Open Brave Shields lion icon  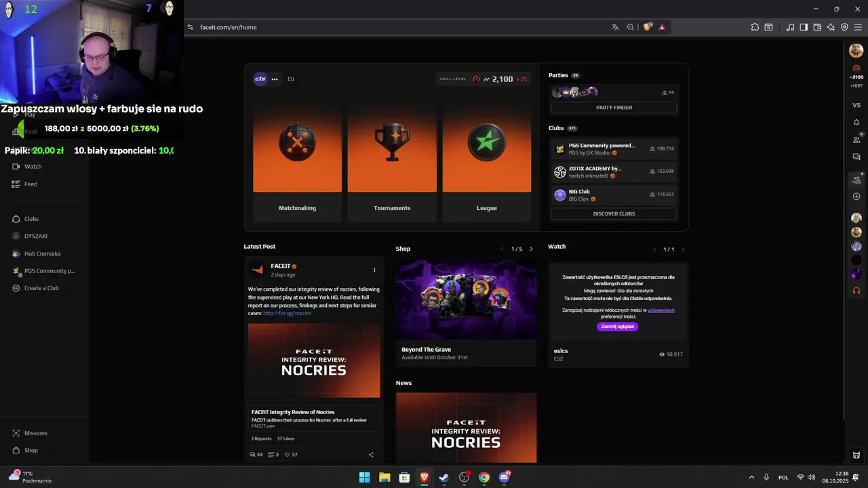pos(647,27)
